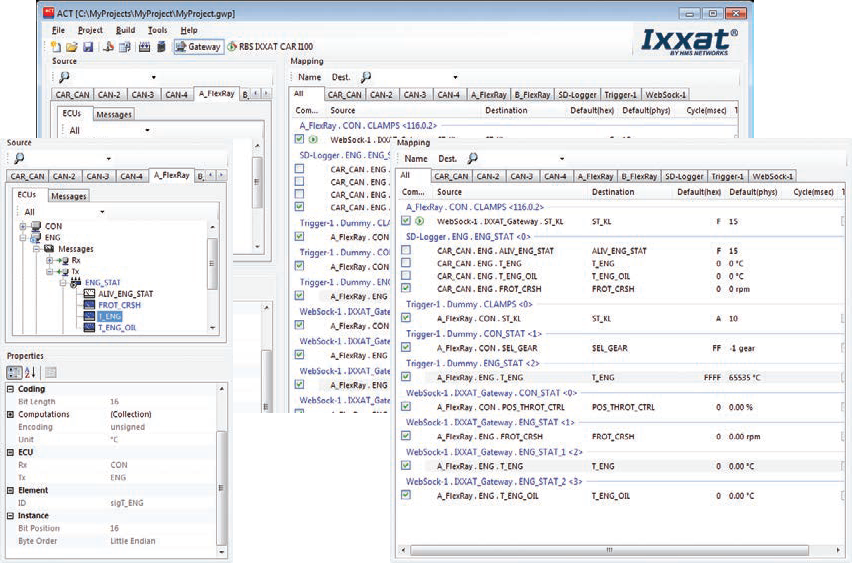Viewport: 852px width, 563px height.
Task: Select RBS IXXAT CAR I100 mode
Action: [x=270, y=47]
